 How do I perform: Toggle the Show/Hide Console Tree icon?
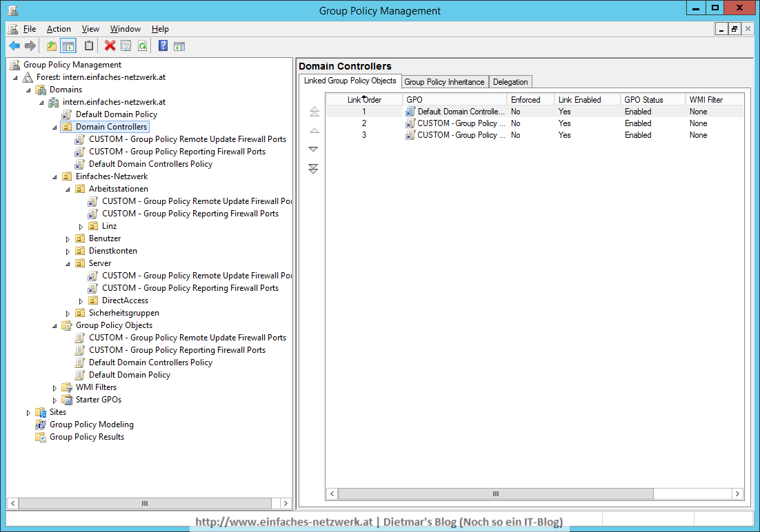coord(68,46)
